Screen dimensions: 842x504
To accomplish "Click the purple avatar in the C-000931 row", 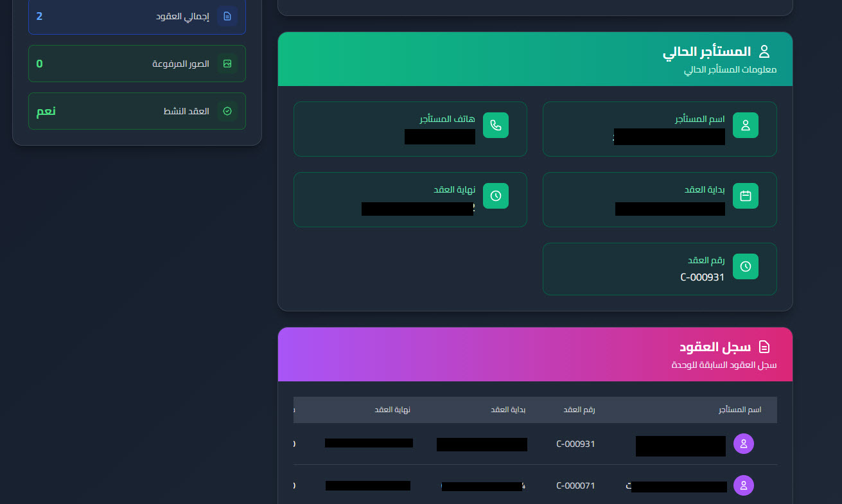I will pyautogui.click(x=744, y=444).
